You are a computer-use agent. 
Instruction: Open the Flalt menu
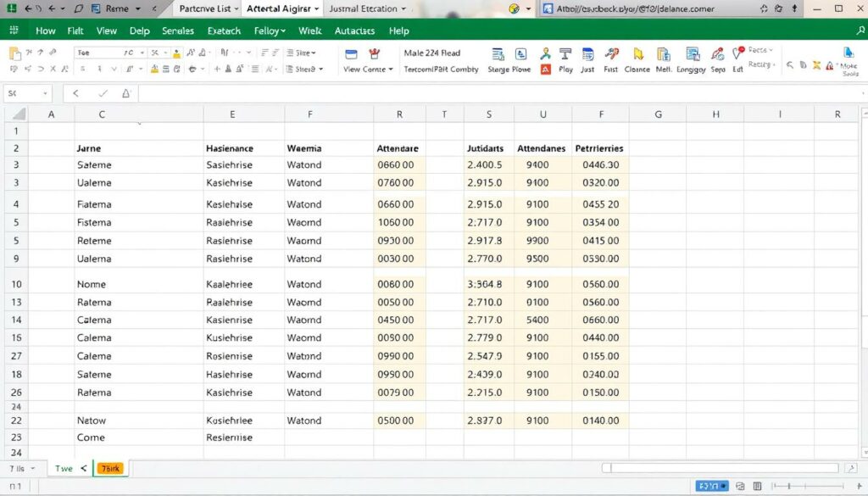click(75, 31)
